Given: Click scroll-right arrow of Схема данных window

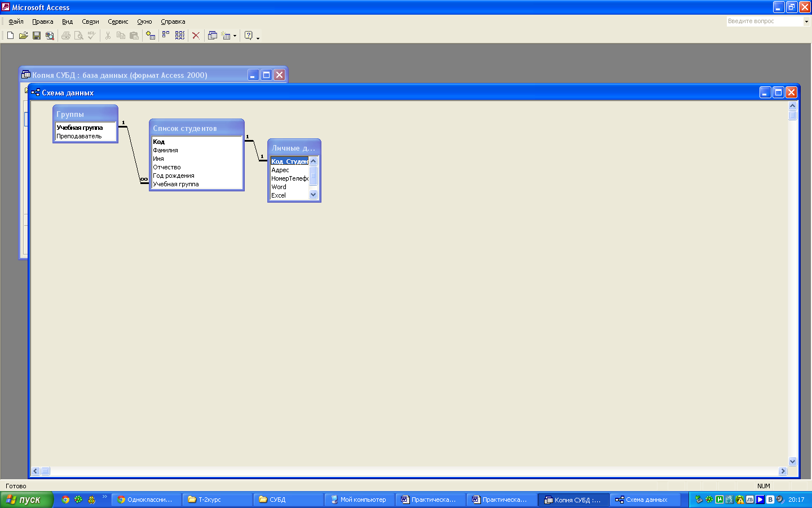Looking at the screenshot, I should tap(783, 471).
